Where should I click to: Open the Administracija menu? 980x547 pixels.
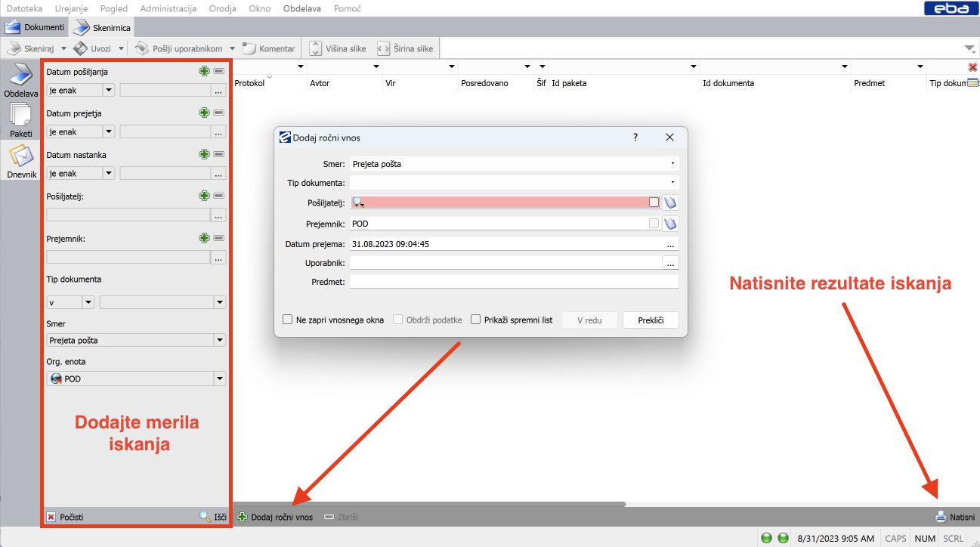[x=168, y=8]
